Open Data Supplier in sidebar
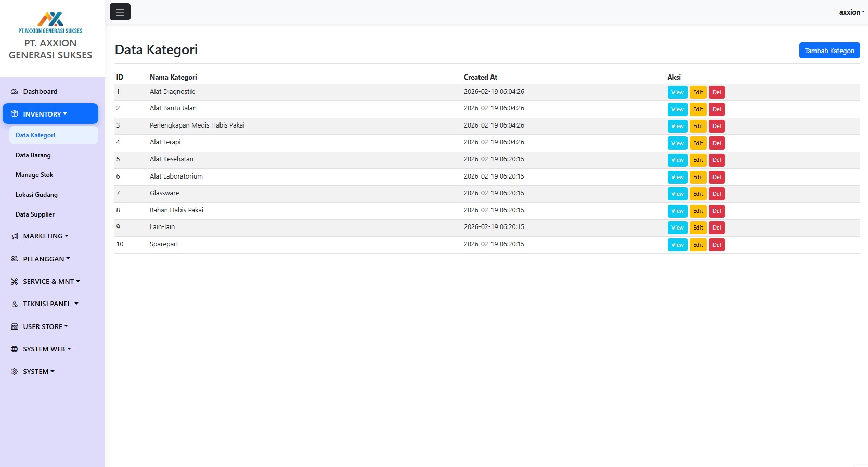 (x=54, y=214)
